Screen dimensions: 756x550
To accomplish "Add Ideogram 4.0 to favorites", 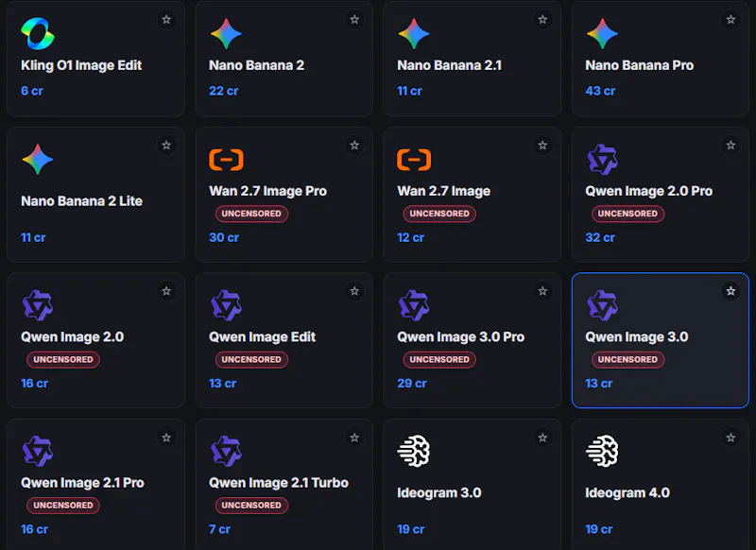I will 730,438.
